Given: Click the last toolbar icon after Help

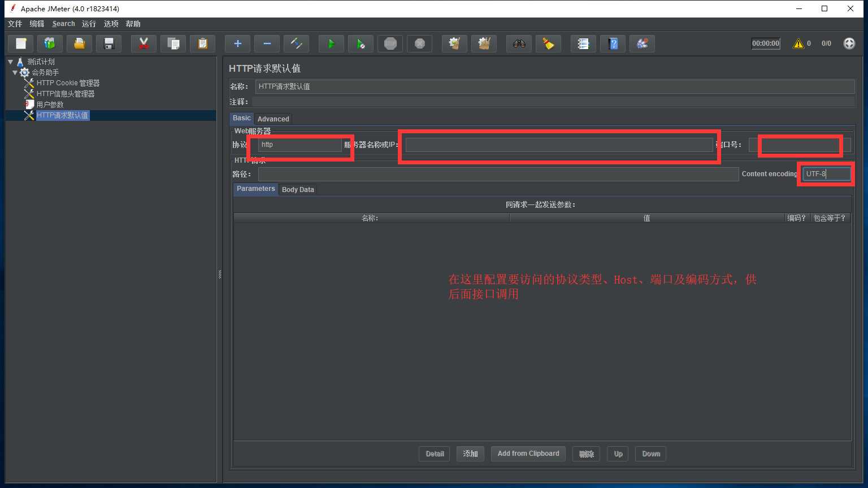Looking at the screenshot, I should tap(643, 43).
